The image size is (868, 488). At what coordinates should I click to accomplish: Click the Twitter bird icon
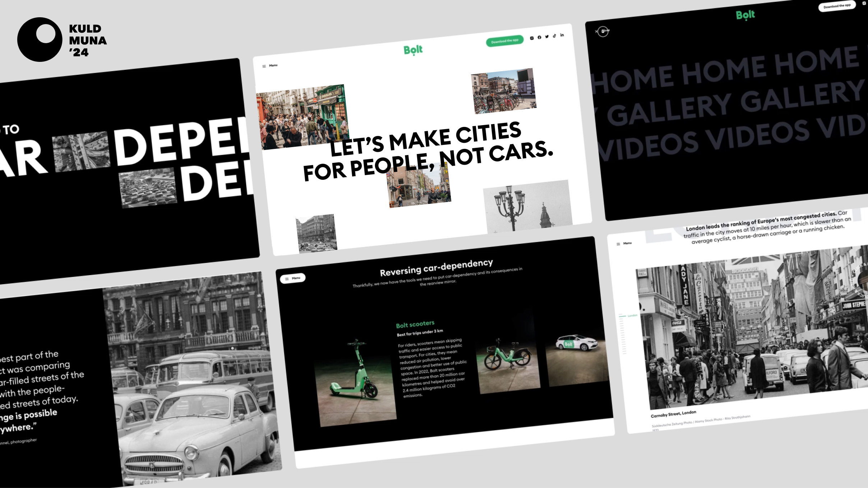(547, 37)
